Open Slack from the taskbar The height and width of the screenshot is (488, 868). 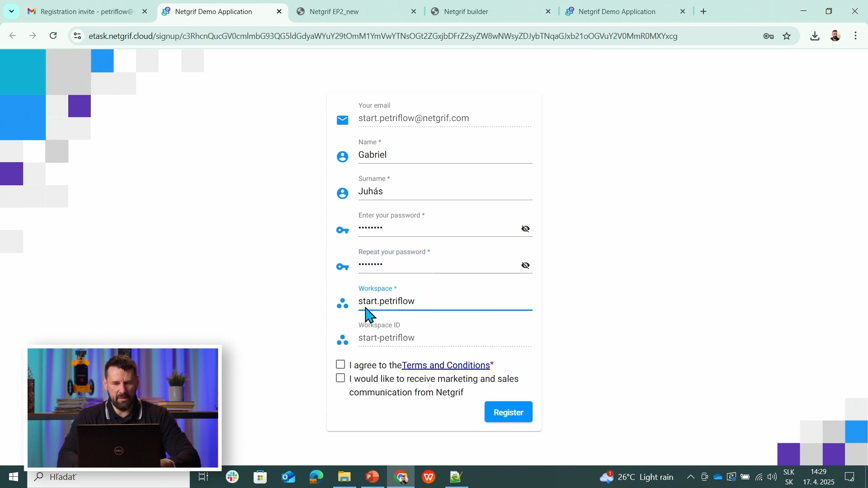232,477
